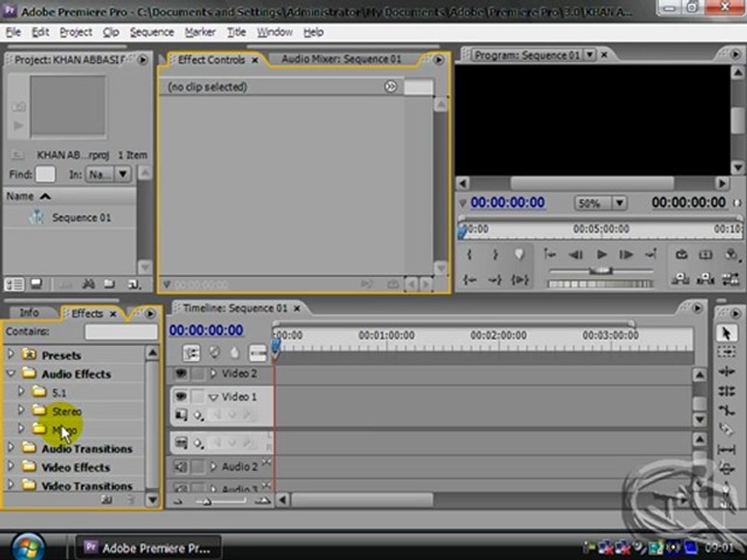Adjust the Program monitor shuttle slider

(x=601, y=271)
